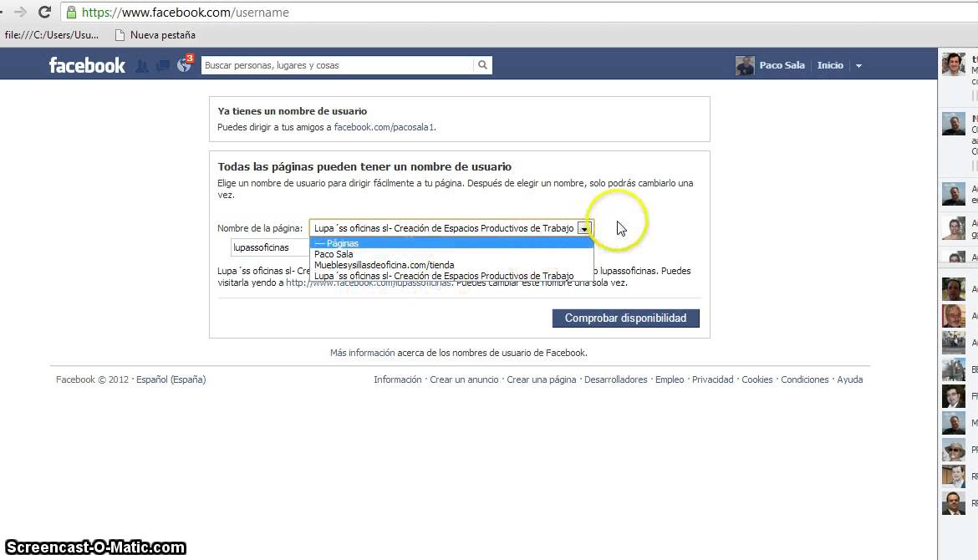
Task: Click the green padlock security icon
Action: click(x=71, y=12)
